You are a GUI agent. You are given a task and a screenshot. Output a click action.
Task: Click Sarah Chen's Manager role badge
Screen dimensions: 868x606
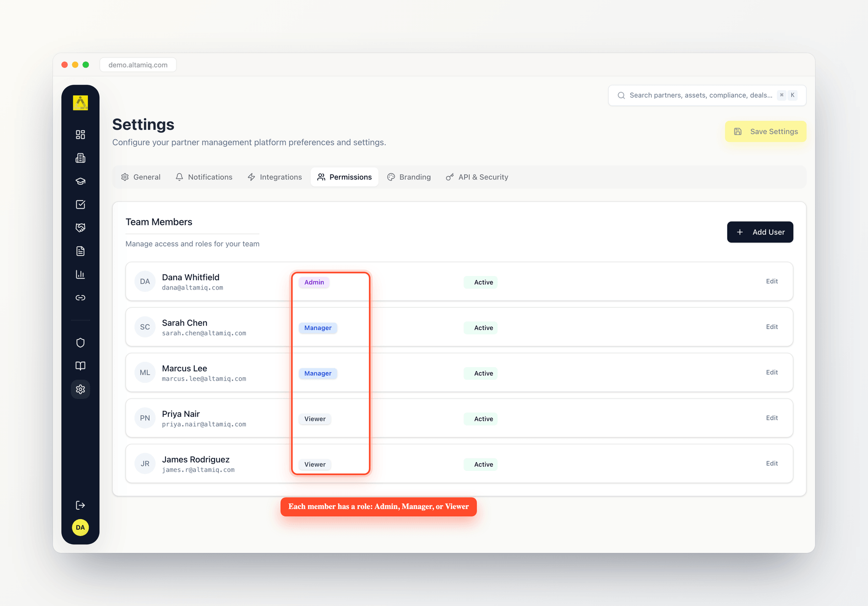point(318,328)
